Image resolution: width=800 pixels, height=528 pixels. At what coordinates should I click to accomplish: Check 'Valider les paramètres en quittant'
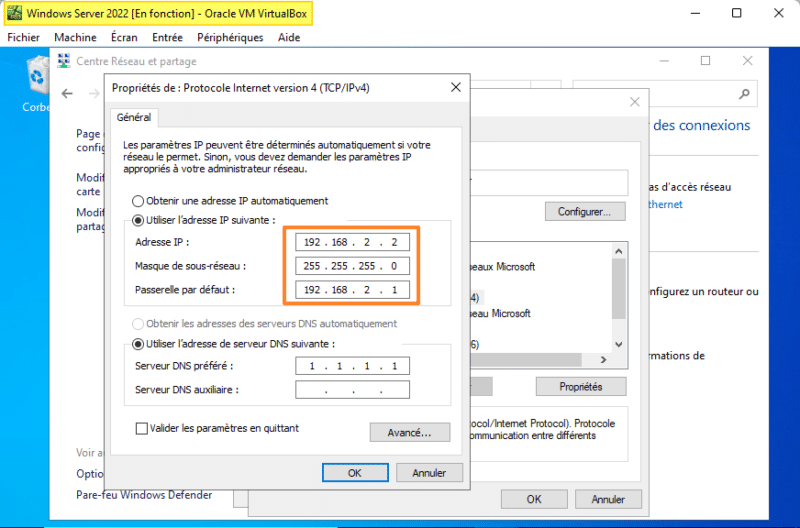[x=141, y=429]
